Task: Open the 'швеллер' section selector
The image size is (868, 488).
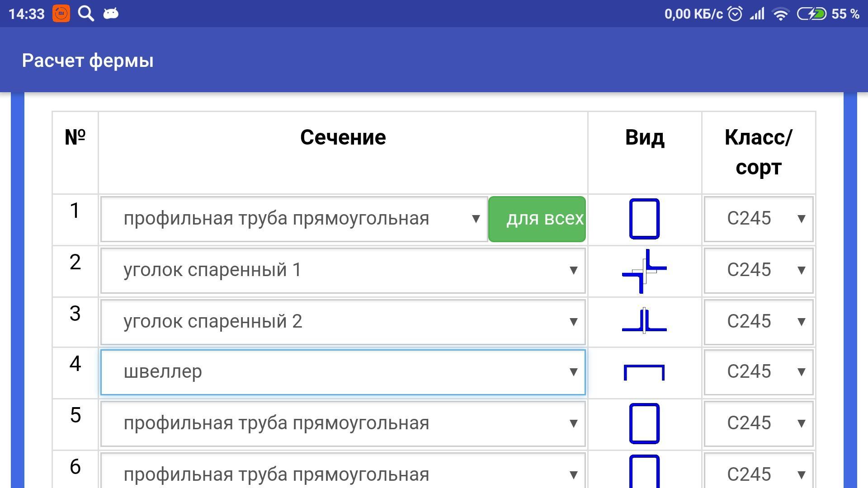Action: [x=343, y=372]
